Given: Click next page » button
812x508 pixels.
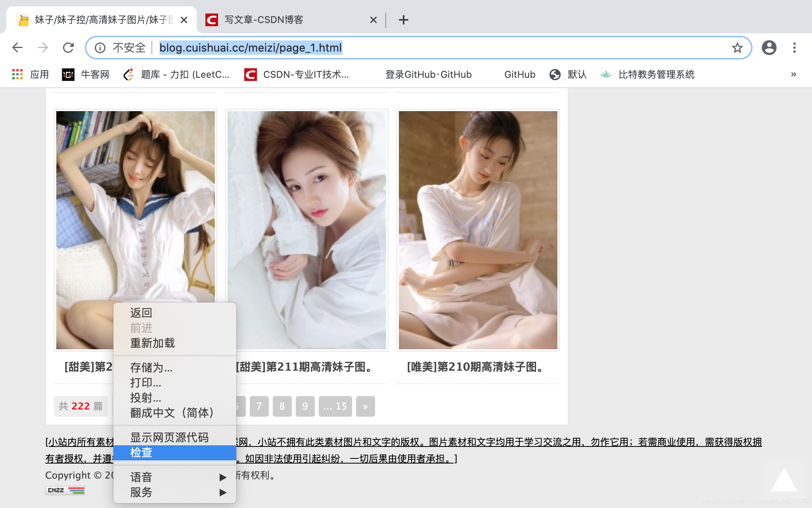Looking at the screenshot, I should [365, 406].
